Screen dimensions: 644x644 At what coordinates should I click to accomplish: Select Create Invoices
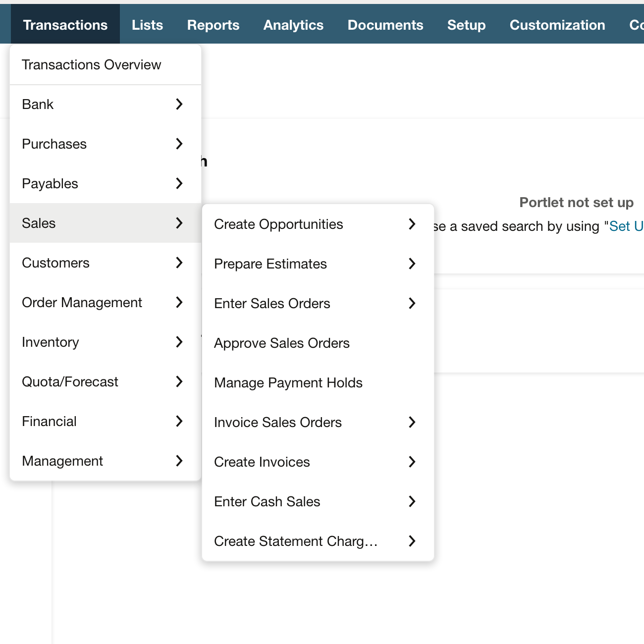point(318,462)
